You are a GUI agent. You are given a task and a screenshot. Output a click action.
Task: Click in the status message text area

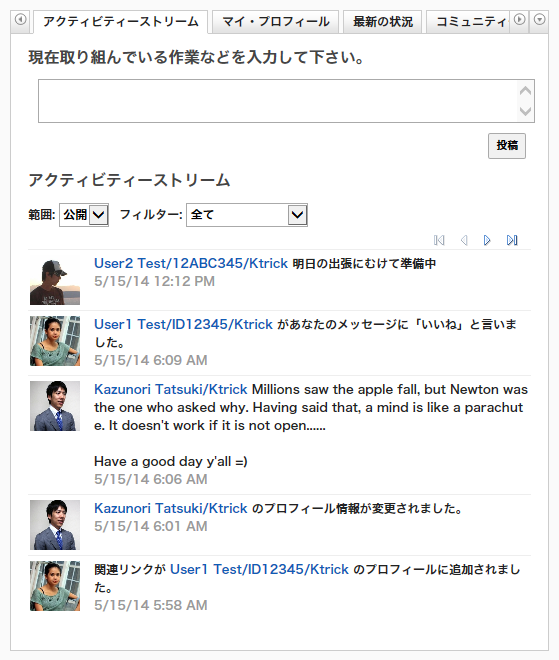[278, 101]
